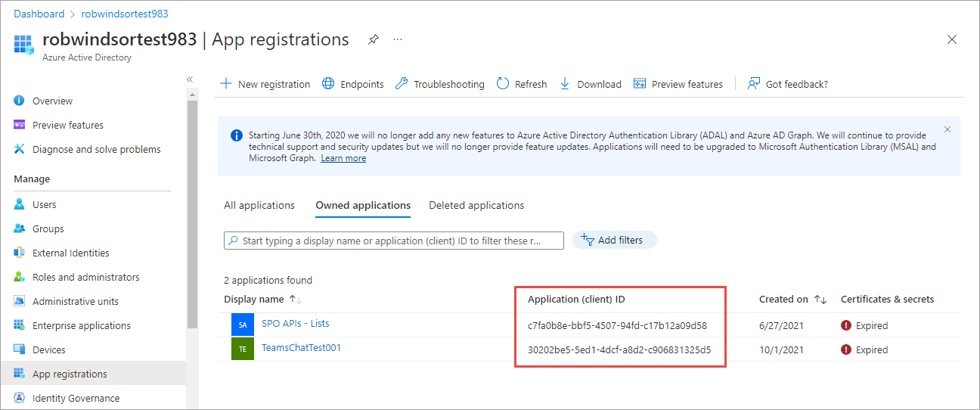Click the Add filters button
The image size is (980, 410).
[615, 240]
